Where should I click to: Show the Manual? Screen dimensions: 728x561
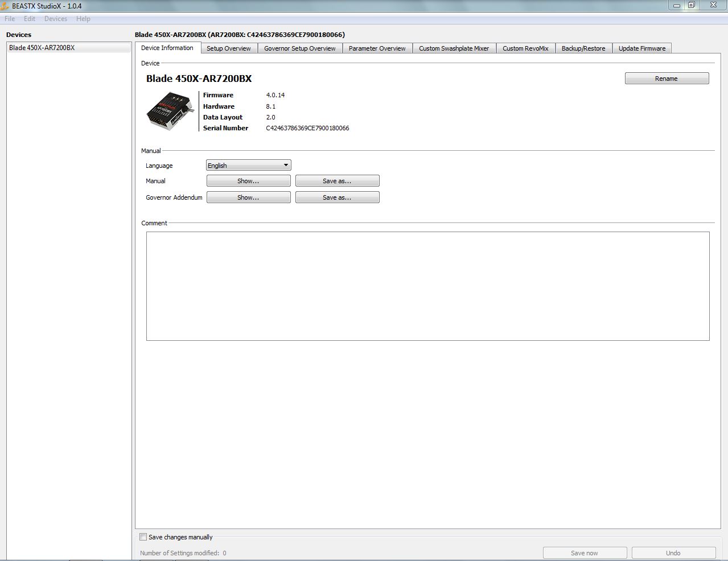[x=248, y=181]
